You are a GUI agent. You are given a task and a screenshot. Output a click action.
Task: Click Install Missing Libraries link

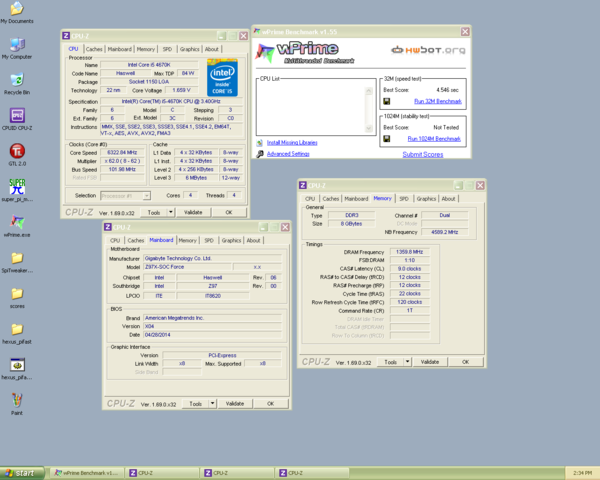(292, 143)
